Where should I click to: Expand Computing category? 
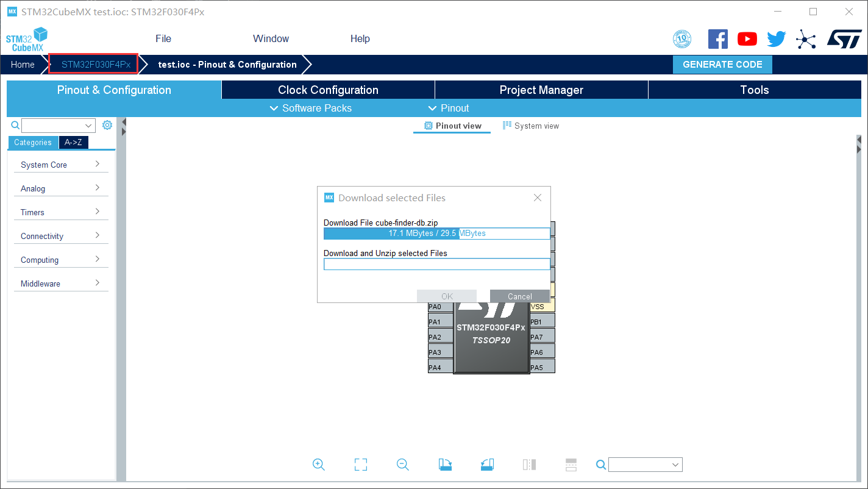click(61, 260)
